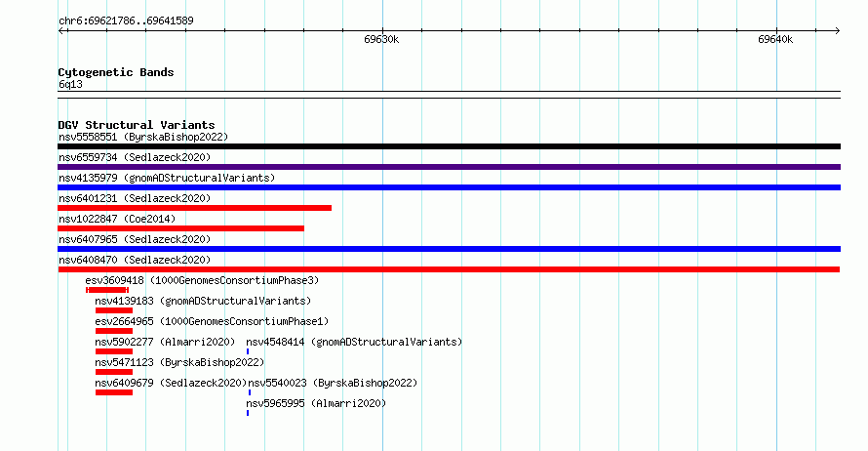This screenshot has height=451, width=868.
Task: Open nsv4135979 (gnomADStructuralVariants) label
Action: click(167, 178)
